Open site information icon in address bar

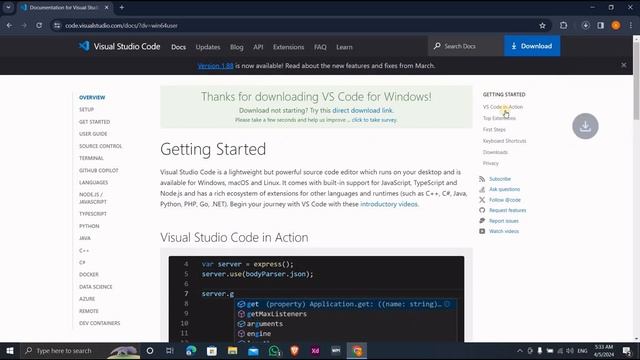[57, 25]
